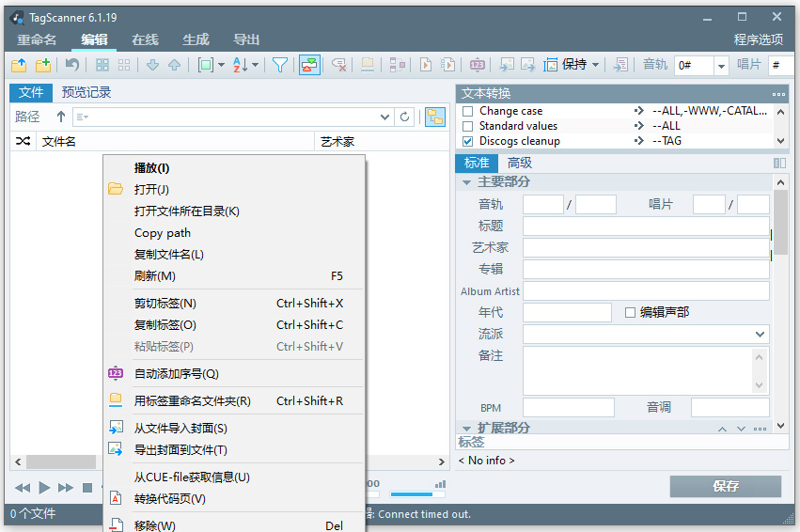Click the remove tags icon with red X
Viewport: 800px width, 532px height.
[x=339, y=65]
